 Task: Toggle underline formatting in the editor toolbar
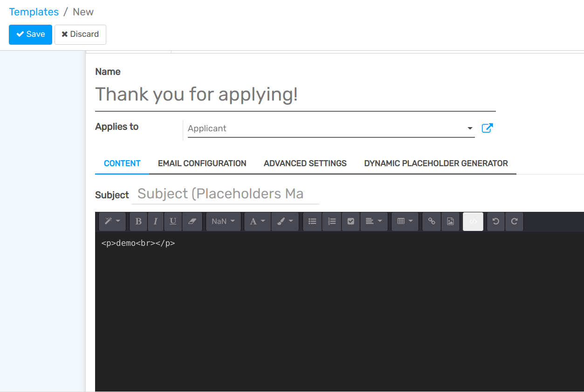pyautogui.click(x=173, y=222)
